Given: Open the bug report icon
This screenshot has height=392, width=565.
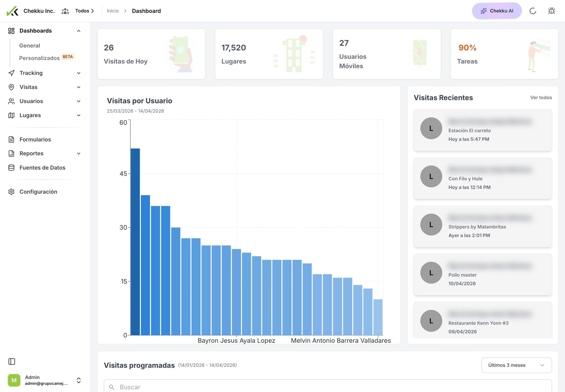Looking at the screenshot, I should click(551, 11).
